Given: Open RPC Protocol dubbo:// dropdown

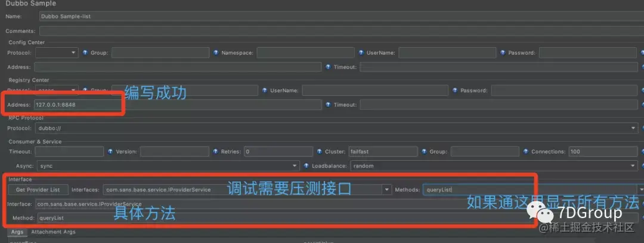Looking at the screenshot, I should pyautogui.click(x=337, y=128).
